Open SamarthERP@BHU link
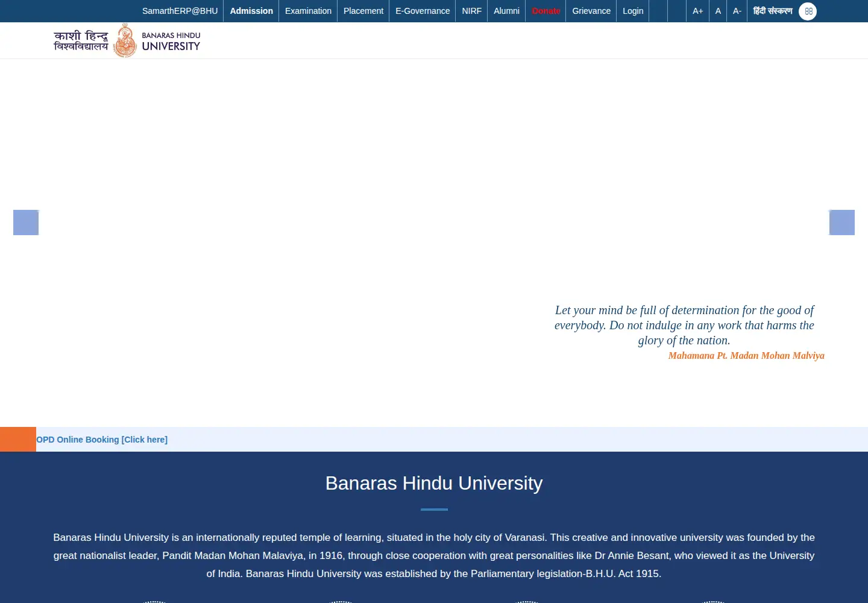 click(180, 11)
